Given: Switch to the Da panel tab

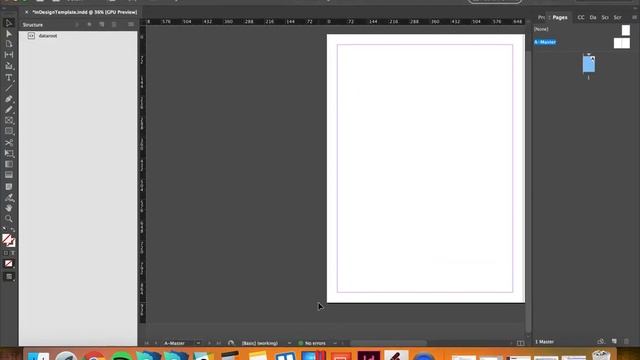Looking at the screenshot, I should point(593,18).
